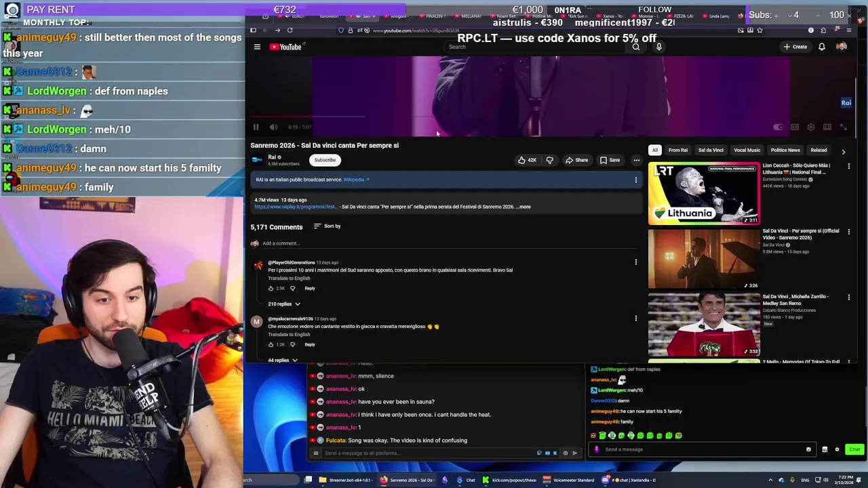This screenshot has width=868, height=488.
Task: Open YouTube account avatar menu
Action: pyautogui.click(x=842, y=47)
